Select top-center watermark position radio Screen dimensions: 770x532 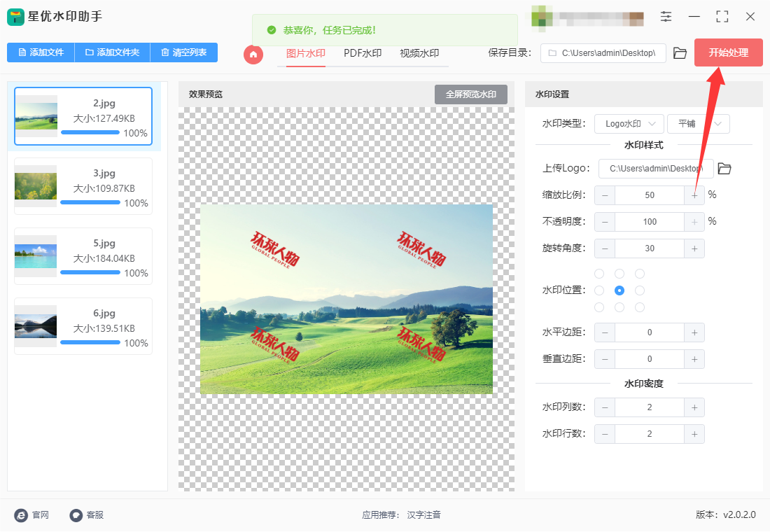[619, 274]
